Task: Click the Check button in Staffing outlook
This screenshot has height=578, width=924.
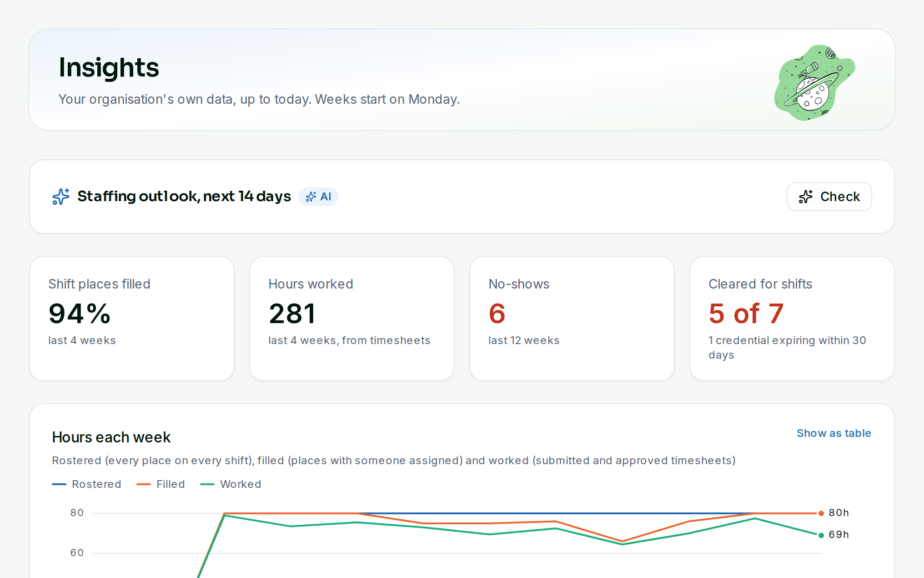Action: pos(829,197)
